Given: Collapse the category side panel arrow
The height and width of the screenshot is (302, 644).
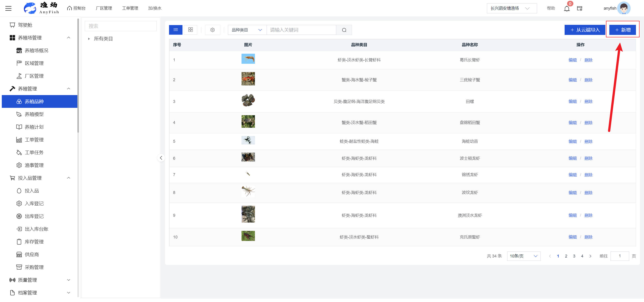Looking at the screenshot, I should click(x=161, y=158).
